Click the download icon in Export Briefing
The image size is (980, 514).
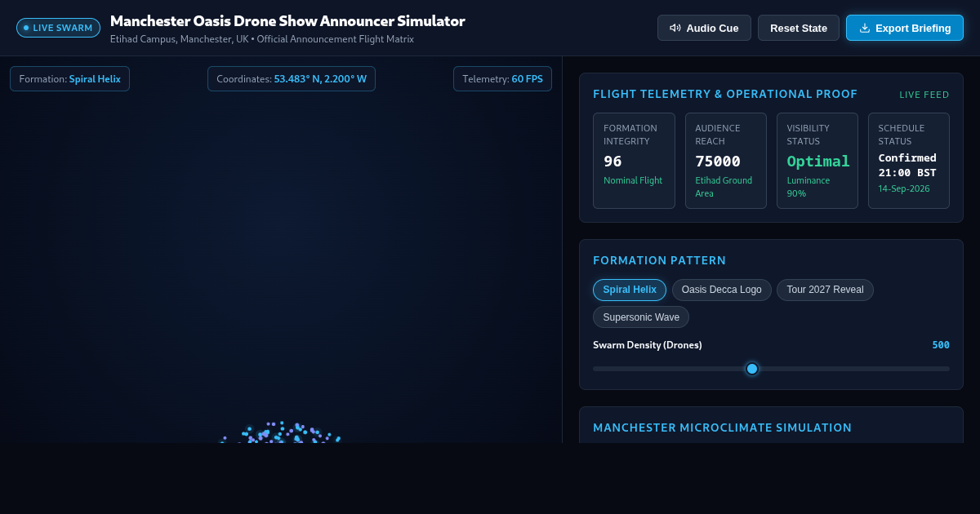pyautogui.click(x=865, y=28)
